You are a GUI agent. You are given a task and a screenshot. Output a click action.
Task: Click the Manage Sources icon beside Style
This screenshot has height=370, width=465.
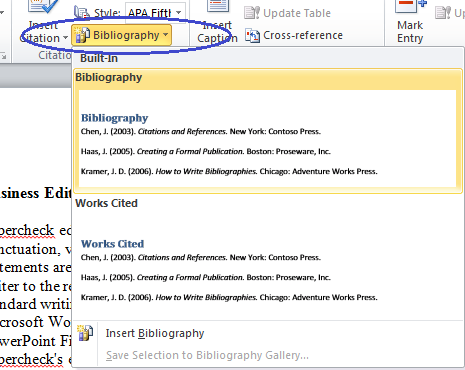point(82,13)
